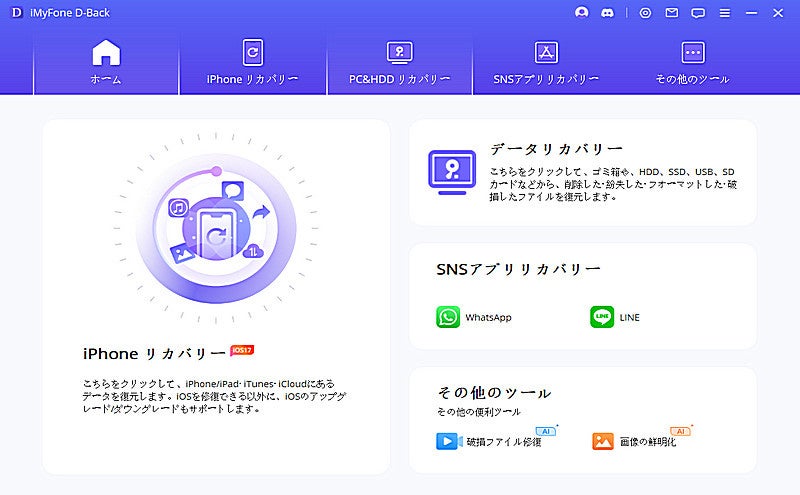Click the AI badge above 画像の鮮明化
Image resolution: width=800 pixels, height=495 pixels.
point(681,431)
